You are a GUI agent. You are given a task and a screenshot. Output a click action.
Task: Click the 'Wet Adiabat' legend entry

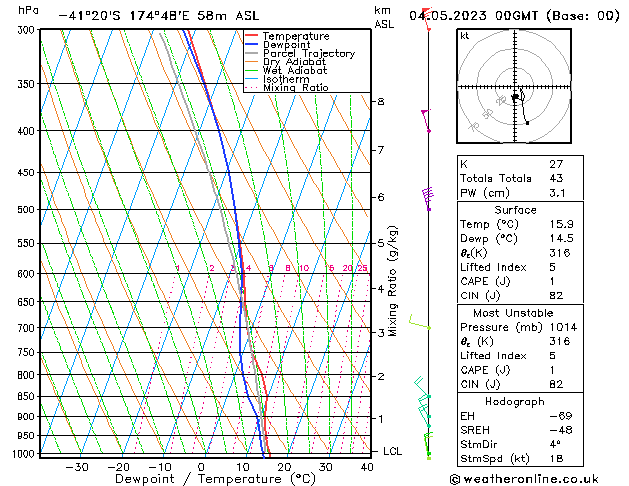point(286,70)
